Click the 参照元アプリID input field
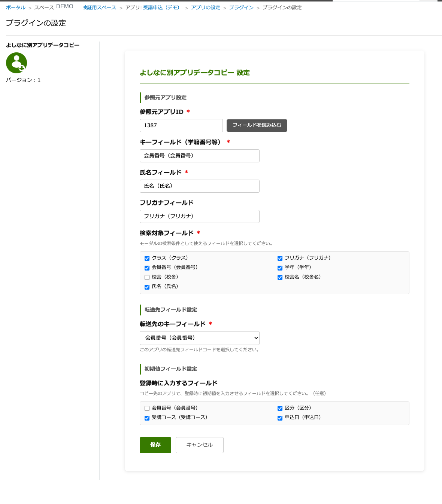The image size is (442, 504). point(181,125)
